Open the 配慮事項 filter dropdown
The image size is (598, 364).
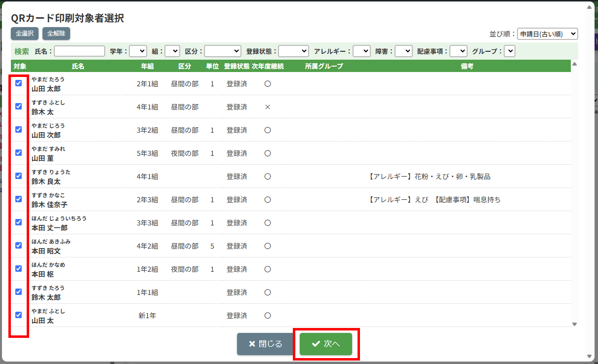point(458,51)
